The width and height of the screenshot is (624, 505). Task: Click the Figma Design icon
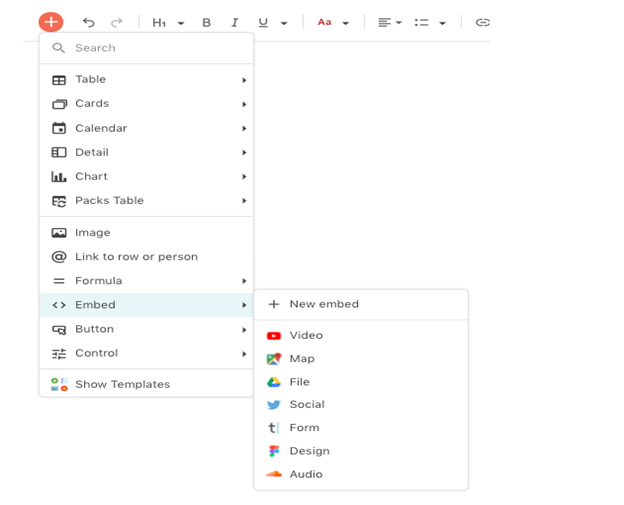click(274, 451)
